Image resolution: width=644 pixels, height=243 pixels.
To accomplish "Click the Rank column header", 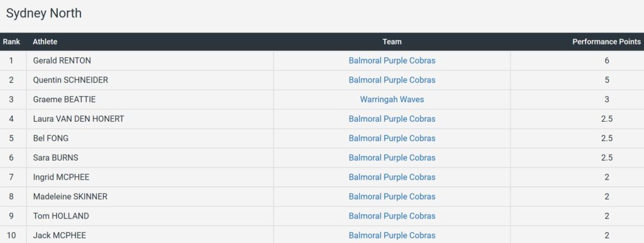I will tap(11, 42).
